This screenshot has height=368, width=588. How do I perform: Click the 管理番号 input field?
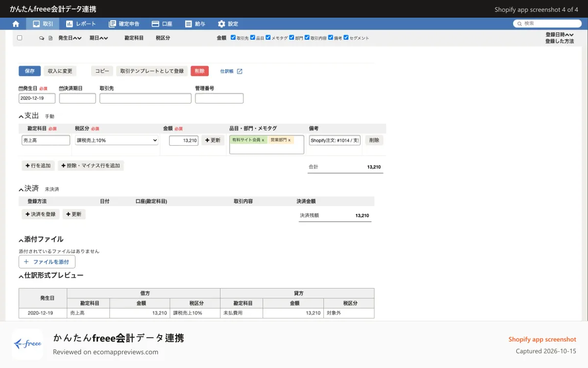click(219, 98)
